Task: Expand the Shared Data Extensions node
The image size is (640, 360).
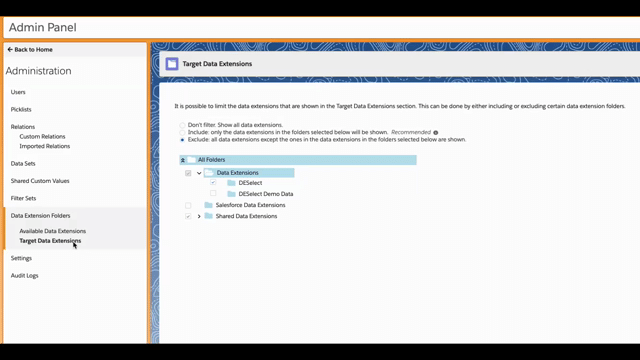Action: pyautogui.click(x=199, y=216)
